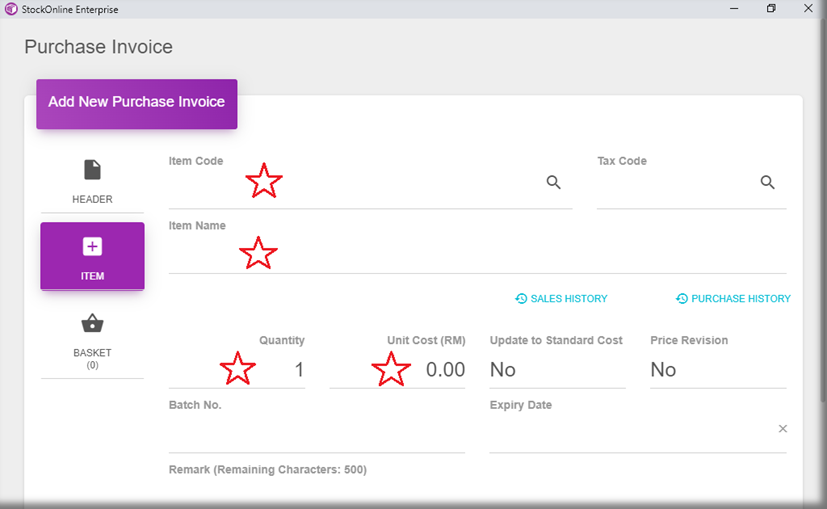Image resolution: width=827 pixels, height=509 pixels.
Task: Switch to the HEADER tab label
Action: (92, 199)
